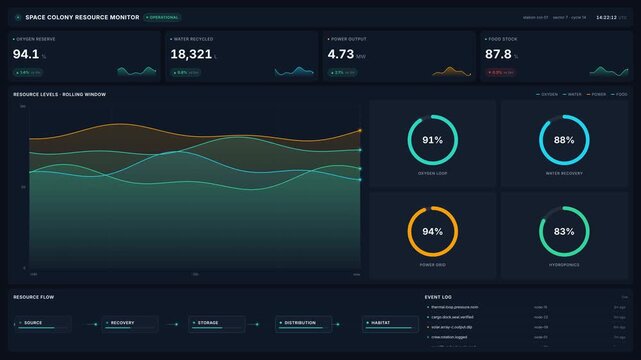
Task: Click the flow arrow between Storage and Distribution
Action: (x=253, y=324)
